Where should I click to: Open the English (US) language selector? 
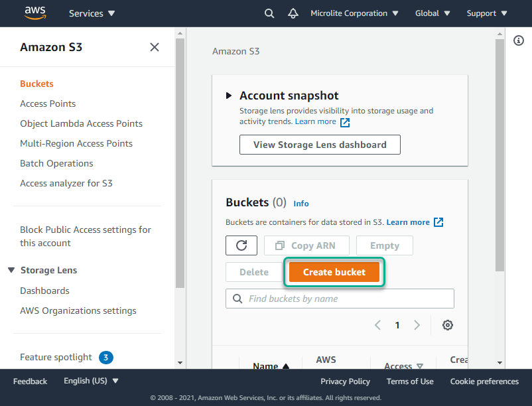(x=91, y=381)
